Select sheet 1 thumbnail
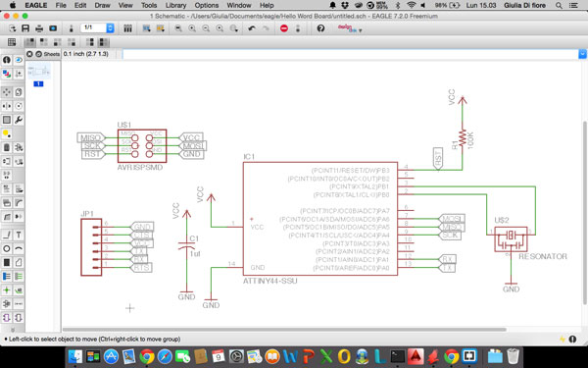This screenshot has width=588, height=368. point(38,72)
